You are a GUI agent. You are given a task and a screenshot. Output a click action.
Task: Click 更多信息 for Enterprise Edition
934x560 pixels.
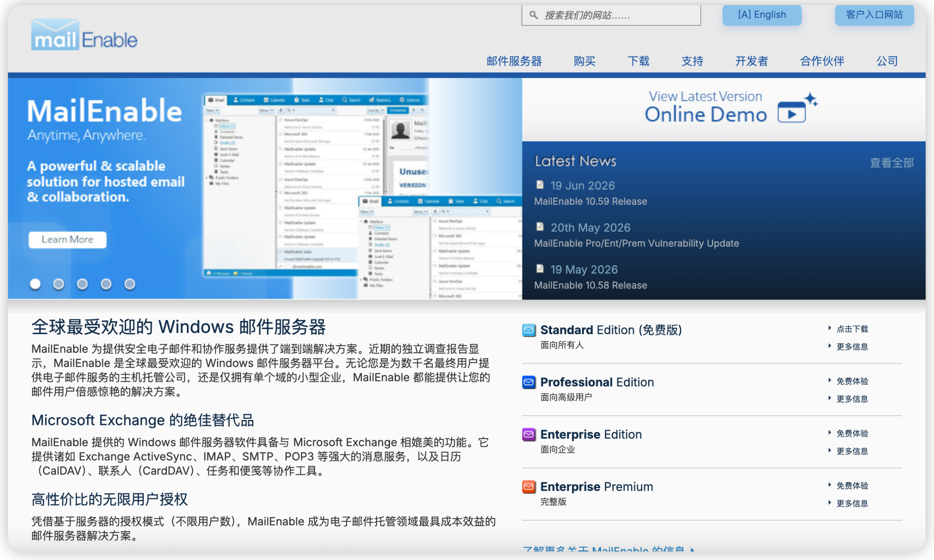tap(852, 451)
